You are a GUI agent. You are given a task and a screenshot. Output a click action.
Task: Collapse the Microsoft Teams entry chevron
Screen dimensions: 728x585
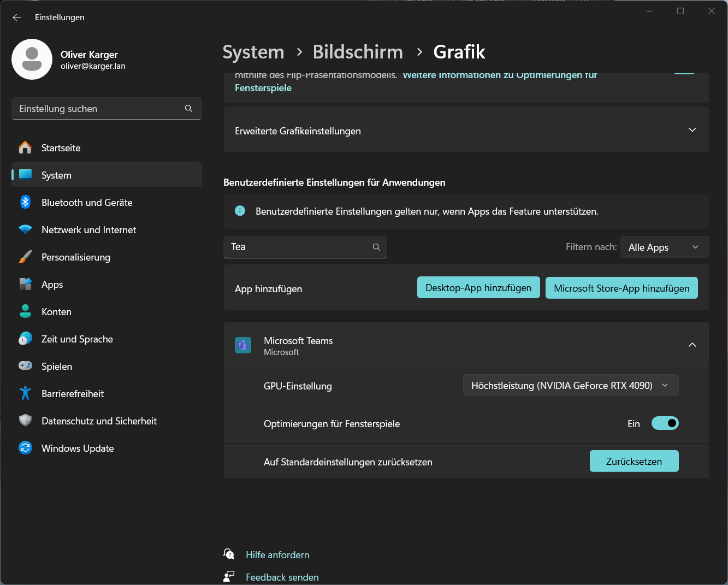692,345
